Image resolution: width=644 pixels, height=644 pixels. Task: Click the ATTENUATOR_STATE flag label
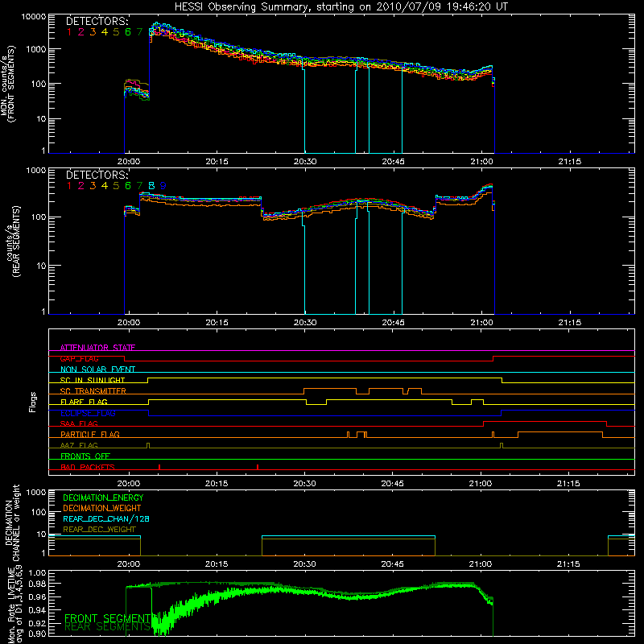pyautogui.click(x=97, y=348)
